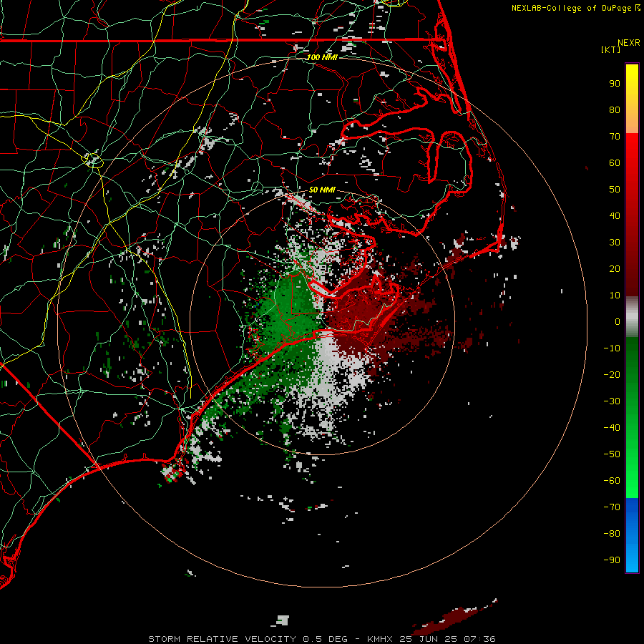Screen dimensions: 644x644
Task: Click the "-70" scale label
Action: pyautogui.click(x=612, y=507)
